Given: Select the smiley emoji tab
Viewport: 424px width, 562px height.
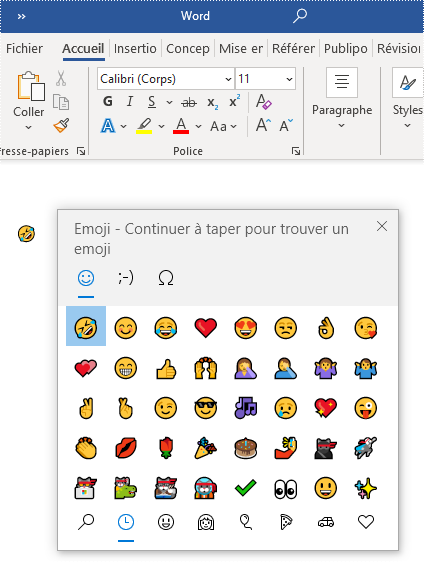Looking at the screenshot, I should 86,278.
